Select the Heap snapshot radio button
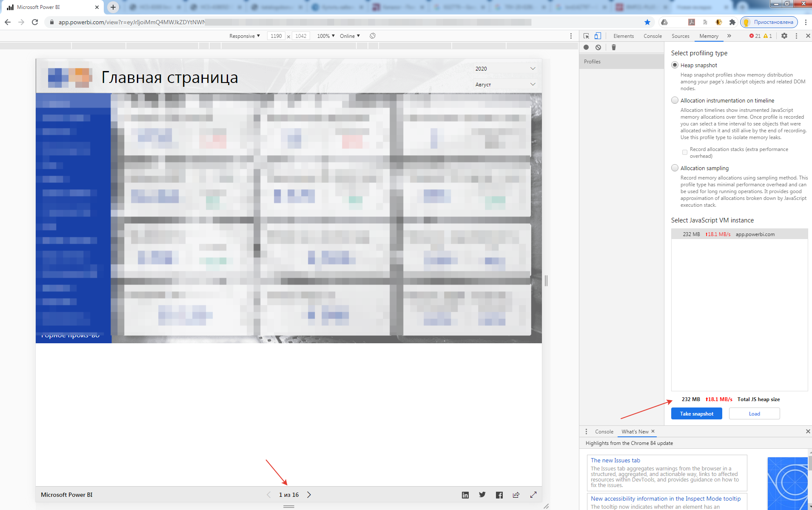This screenshot has height=510, width=812. 675,65
